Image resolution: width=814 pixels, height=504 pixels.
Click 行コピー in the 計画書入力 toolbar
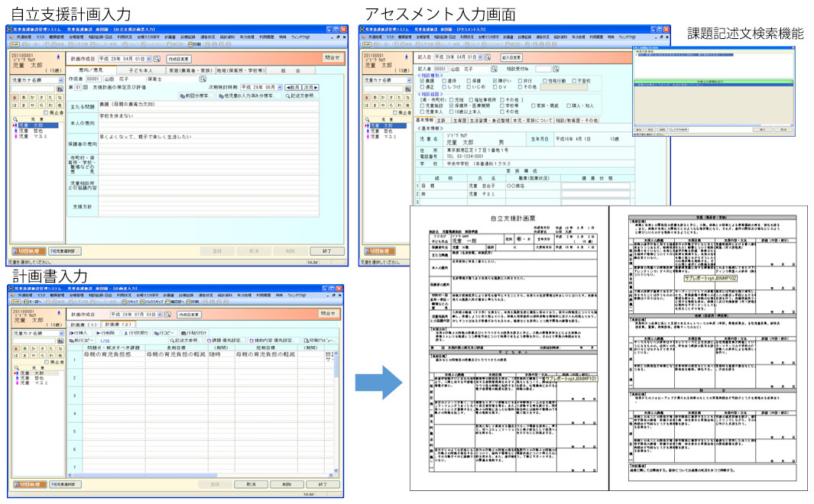(x=164, y=333)
